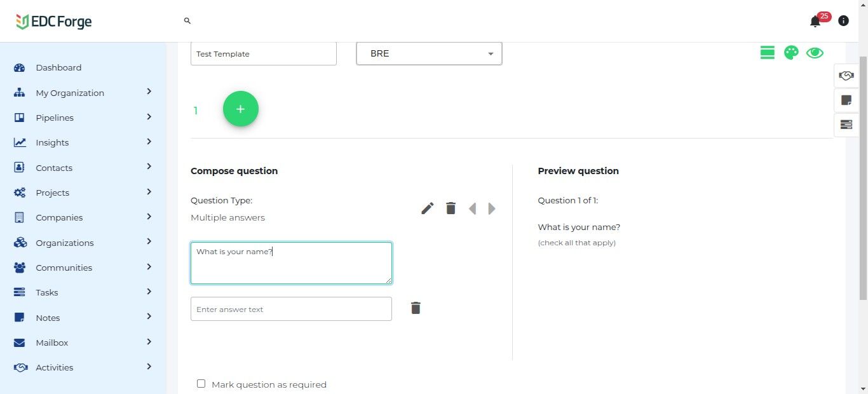Open the color palette theme icon

pos(791,53)
